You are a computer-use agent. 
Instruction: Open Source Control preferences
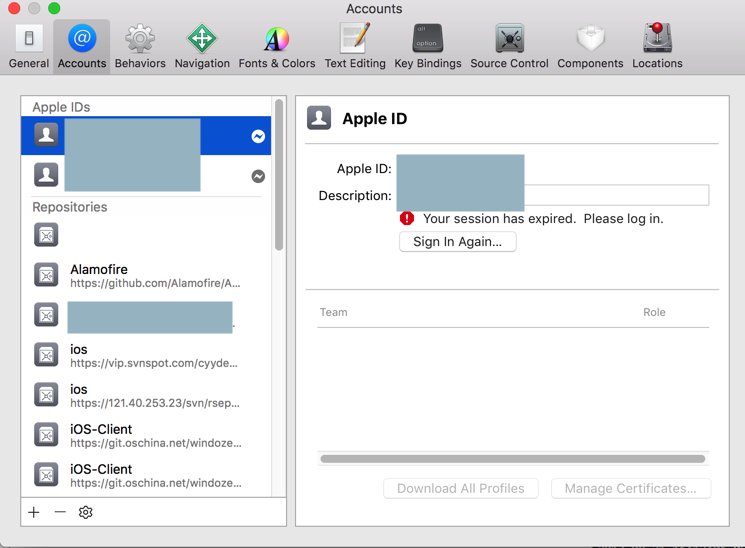(x=509, y=47)
